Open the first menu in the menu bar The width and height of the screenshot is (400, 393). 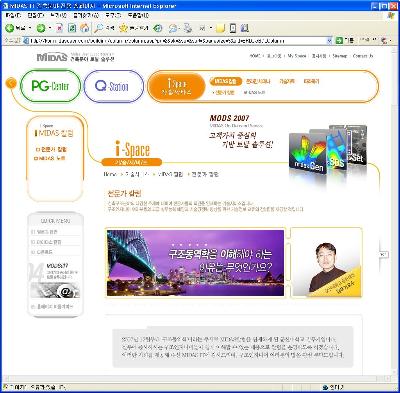click(x=13, y=16)
